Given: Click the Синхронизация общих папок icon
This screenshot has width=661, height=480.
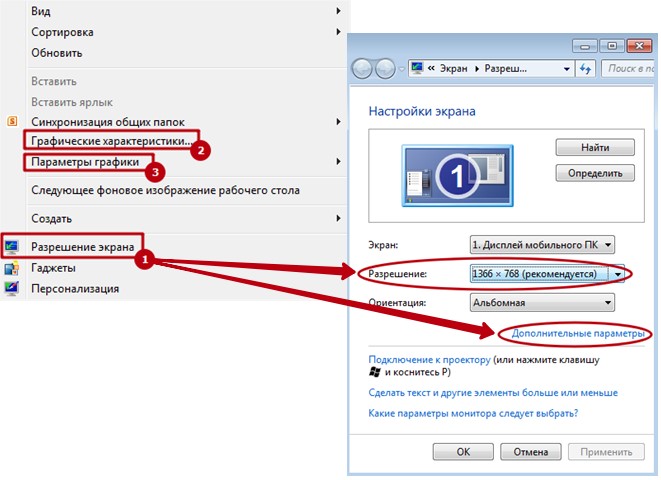Looking at the screenshot, I should [x=11, y=122].
